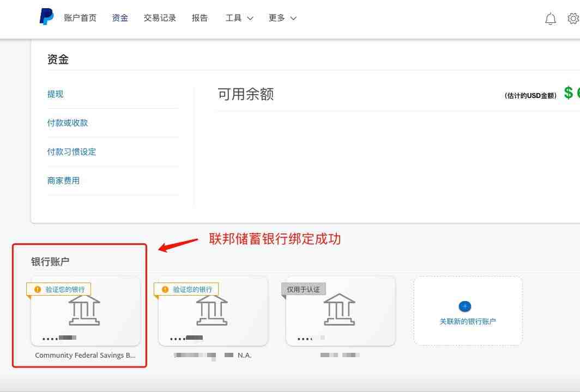Click the orange warning icon on the N.A. bank card
Image resolution: width=580 pixels, height=392 pixels.
coord(165,289)
